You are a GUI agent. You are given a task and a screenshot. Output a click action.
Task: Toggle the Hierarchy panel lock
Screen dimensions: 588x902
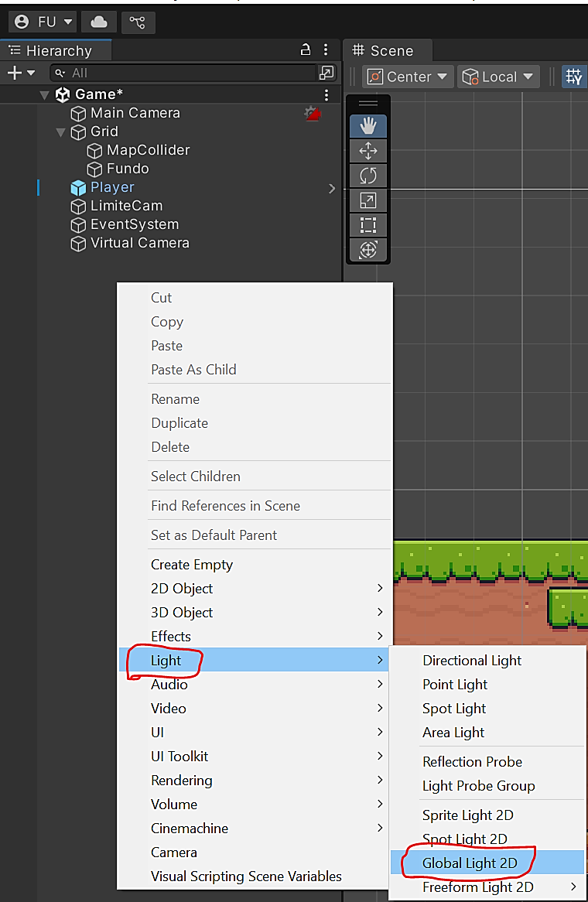(x=306, y=50)
